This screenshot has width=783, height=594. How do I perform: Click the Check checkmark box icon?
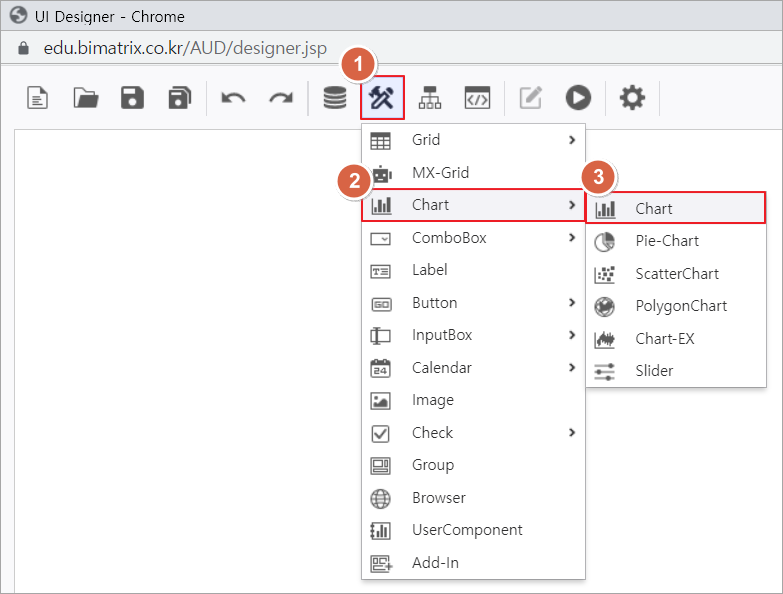click(x=381, y=434)
